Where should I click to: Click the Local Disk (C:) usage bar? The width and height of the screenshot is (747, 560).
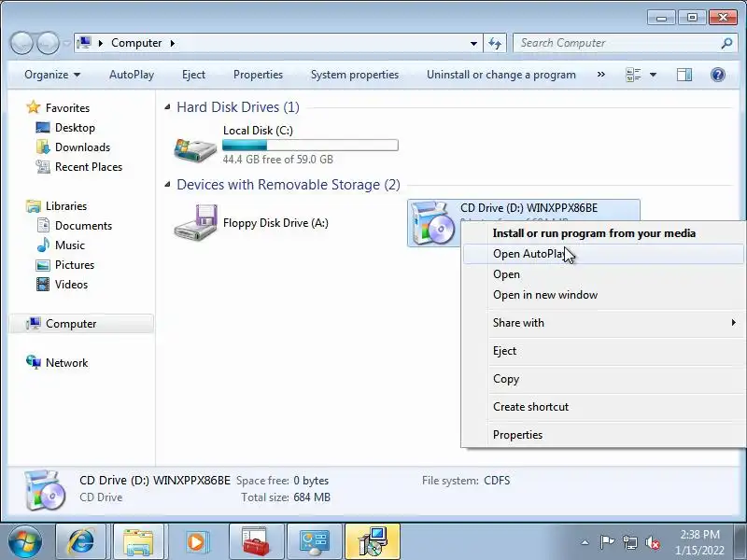point(310,146)
